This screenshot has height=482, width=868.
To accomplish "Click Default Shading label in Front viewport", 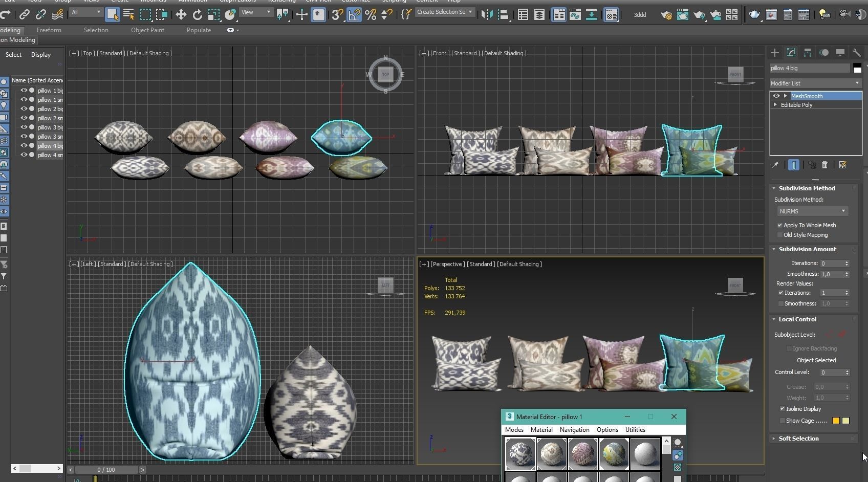I will (504, 53).
